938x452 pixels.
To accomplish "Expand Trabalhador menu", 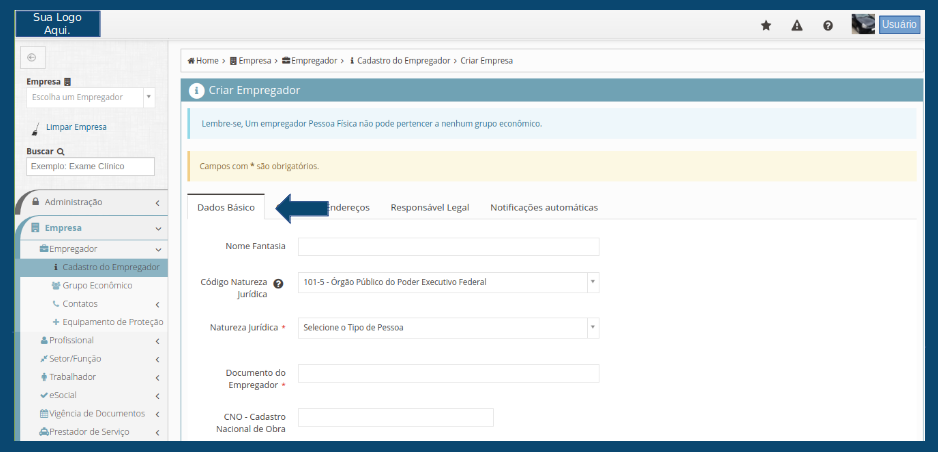I will coord(94,377).
